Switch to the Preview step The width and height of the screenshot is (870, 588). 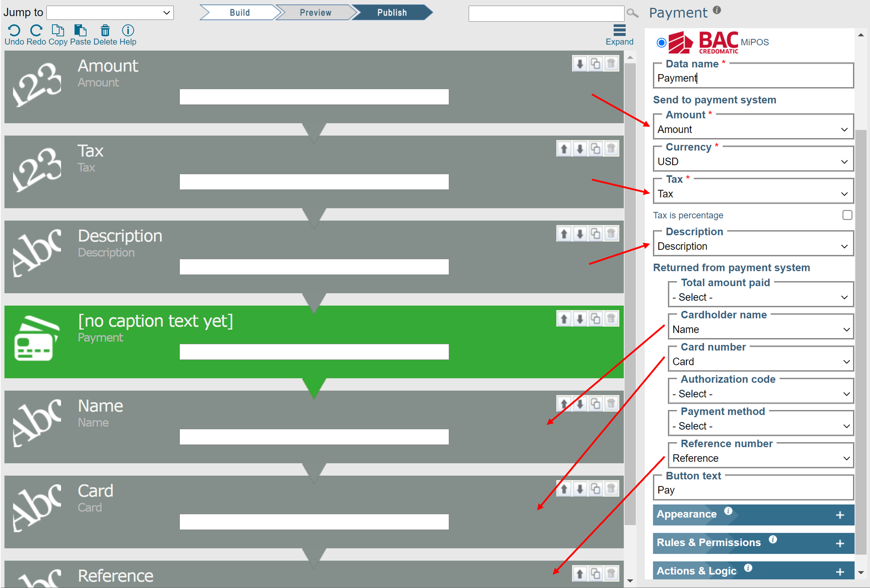316,12
